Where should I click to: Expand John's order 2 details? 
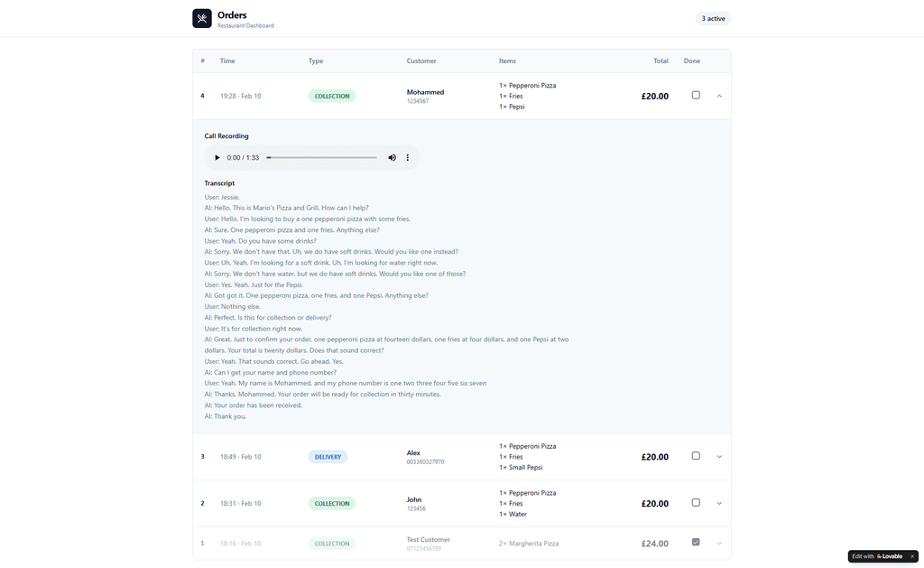coord(719,503)
